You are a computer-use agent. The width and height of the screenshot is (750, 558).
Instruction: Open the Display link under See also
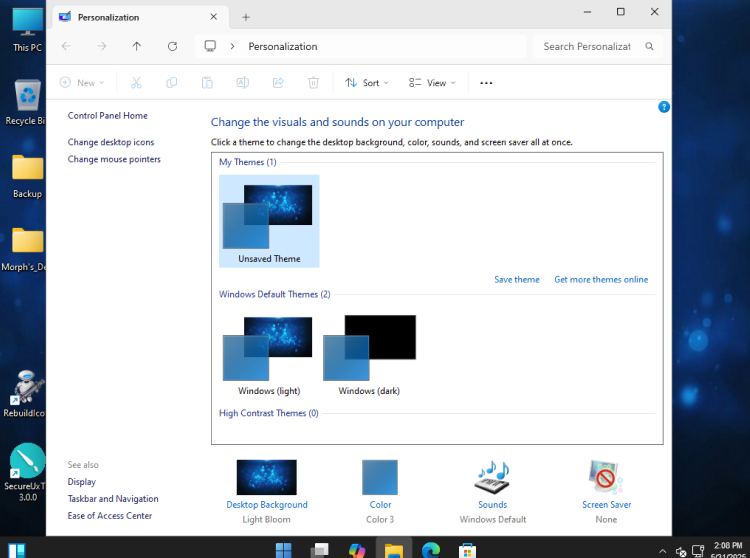[82, 482]
